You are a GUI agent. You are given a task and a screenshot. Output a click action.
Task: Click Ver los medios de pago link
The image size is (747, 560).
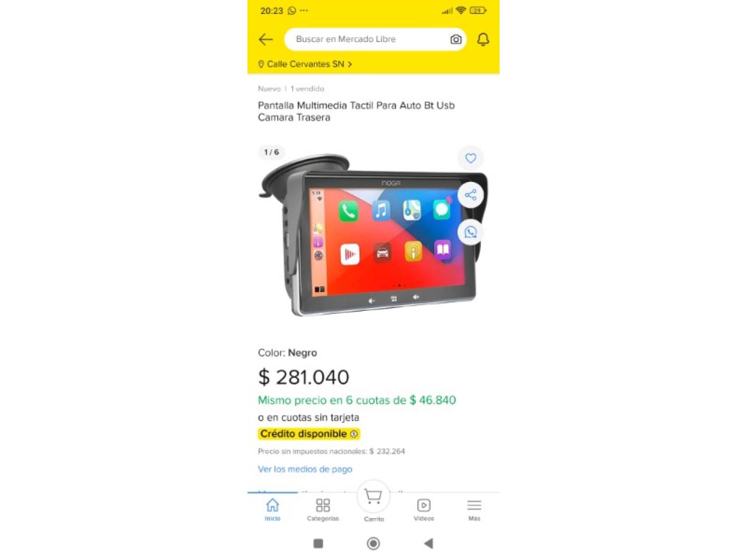coord(305,469)
